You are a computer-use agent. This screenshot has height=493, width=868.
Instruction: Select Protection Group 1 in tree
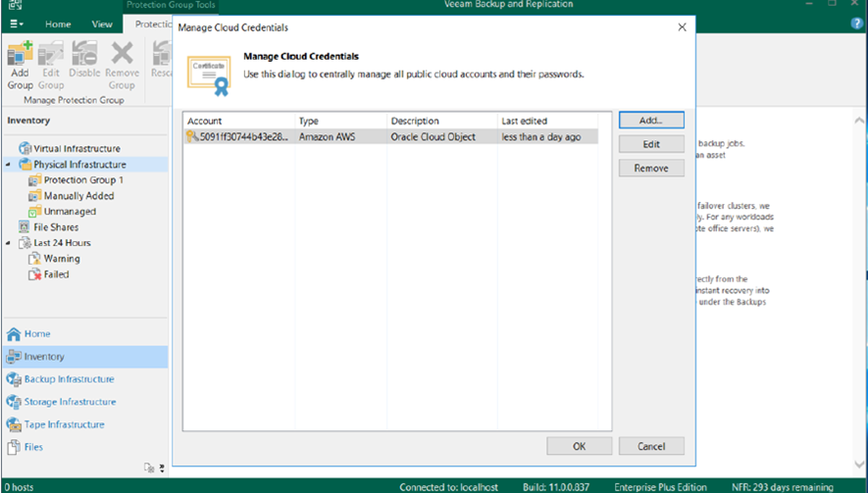pyautogui.click(x=83, y=179)
